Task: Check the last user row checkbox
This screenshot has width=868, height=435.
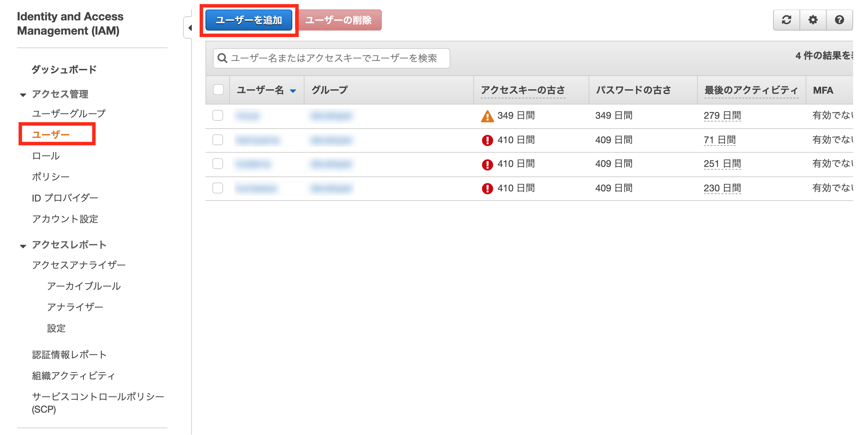Action: [x=218, y=188]
